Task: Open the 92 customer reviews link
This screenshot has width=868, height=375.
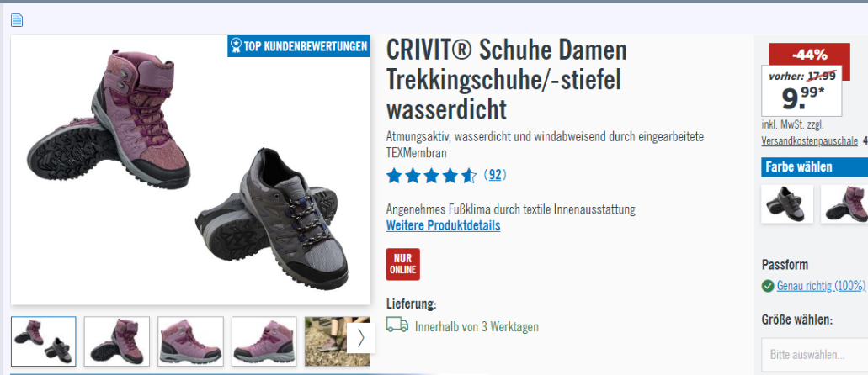Action: click(495, 176)
